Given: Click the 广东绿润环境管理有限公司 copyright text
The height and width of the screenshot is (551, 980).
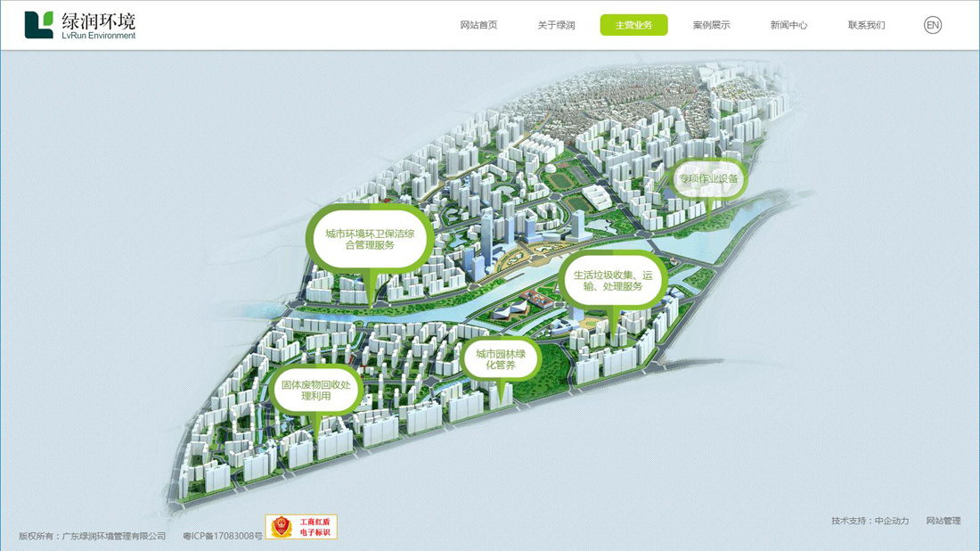Looking at the screenshot, I should (113, 536).
